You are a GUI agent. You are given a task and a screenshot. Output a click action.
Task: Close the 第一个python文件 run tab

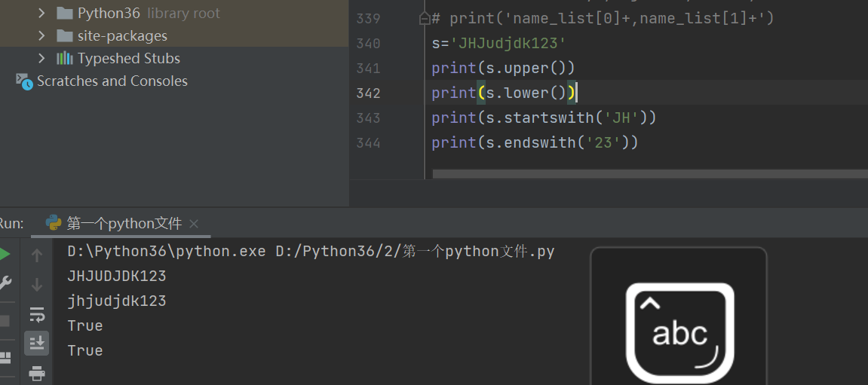pos(194,224)
